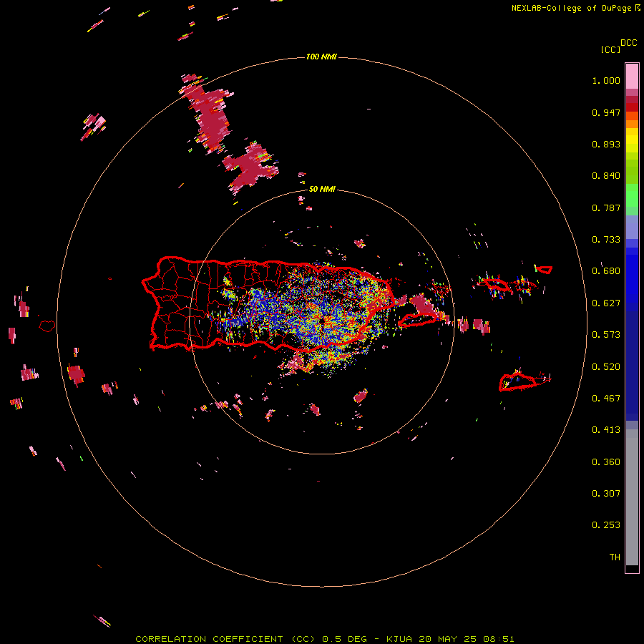Click the 0.467 scale value
This screenshot has height=644, width=644.
click(606, 399)
